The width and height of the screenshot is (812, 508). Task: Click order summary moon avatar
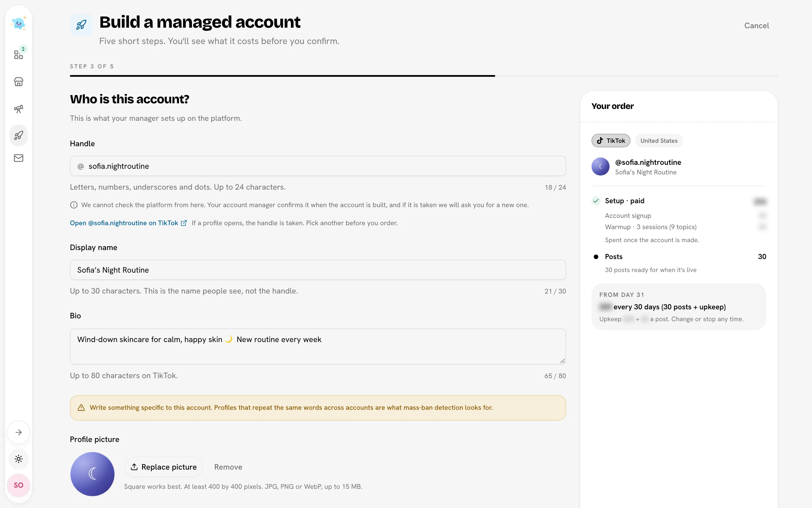pos(600,167)
